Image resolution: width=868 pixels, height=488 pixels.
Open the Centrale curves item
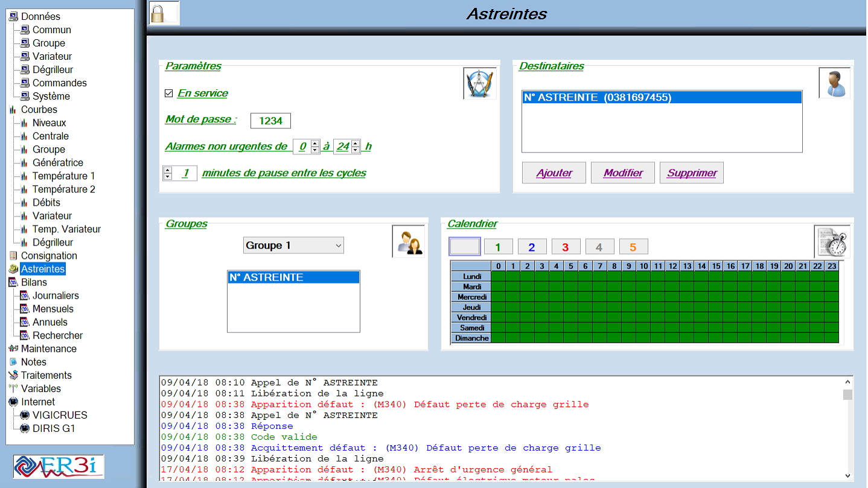pos(50,136)
